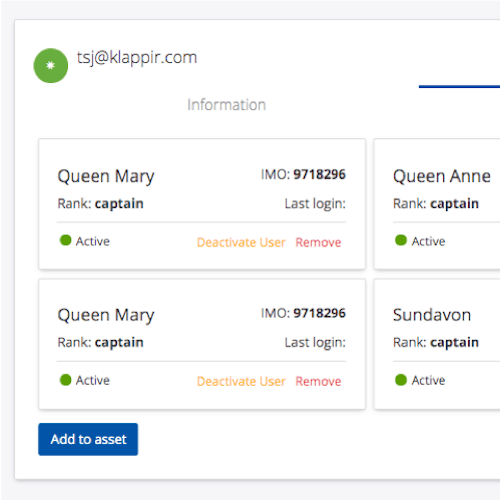
Task: Click IMO 9718296 on second Queen Mary card
Action: pyautogui.click(x=303, y=313)
